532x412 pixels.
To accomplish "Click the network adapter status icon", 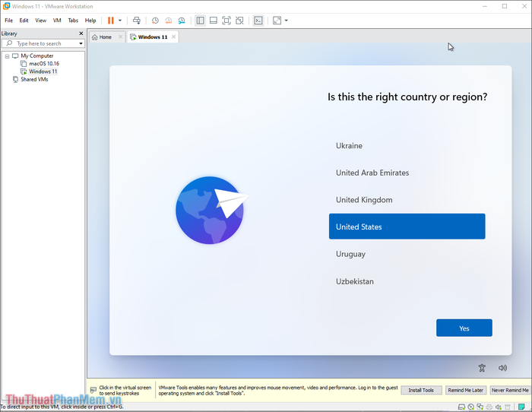I will [x=480, y=407].
